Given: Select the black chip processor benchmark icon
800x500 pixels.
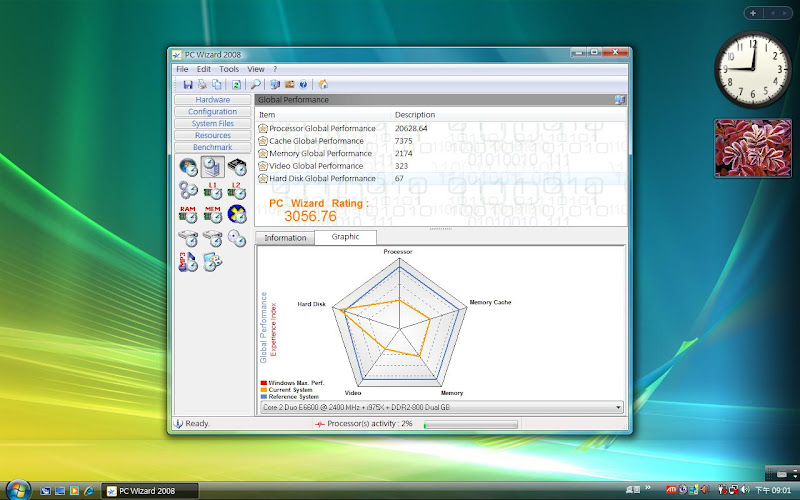Looking at the screenshot, I should point(237,167).
